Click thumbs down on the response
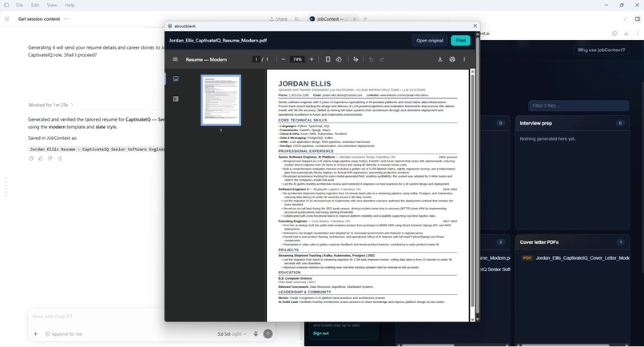 click(x=50, y=158)
